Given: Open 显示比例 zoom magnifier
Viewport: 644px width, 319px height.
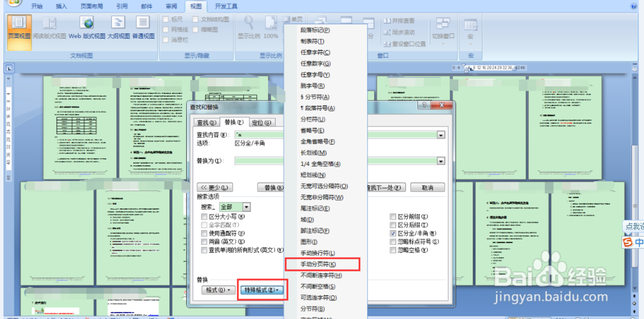Looking at the screenshot, I should tap(249, 28).
